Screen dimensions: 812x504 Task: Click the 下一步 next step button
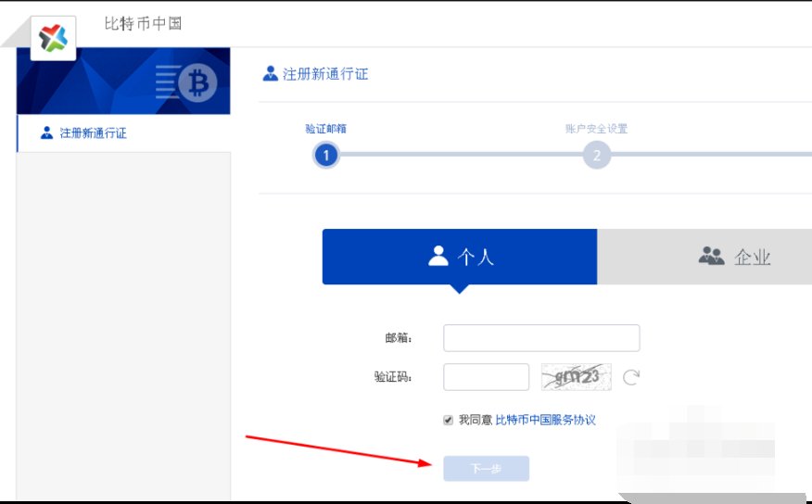(487, 469)
